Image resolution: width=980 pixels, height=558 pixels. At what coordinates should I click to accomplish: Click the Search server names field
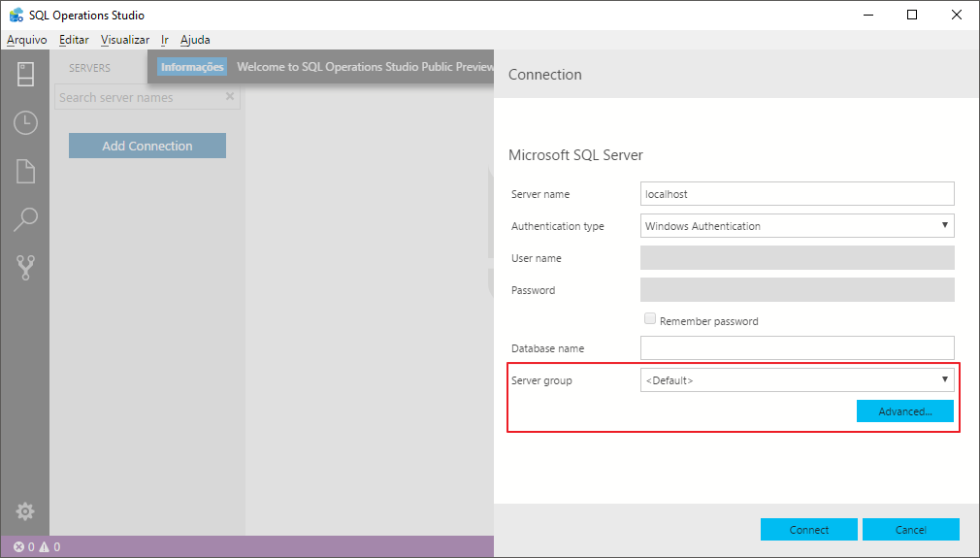pyautogui.click(x=147, y=97)
